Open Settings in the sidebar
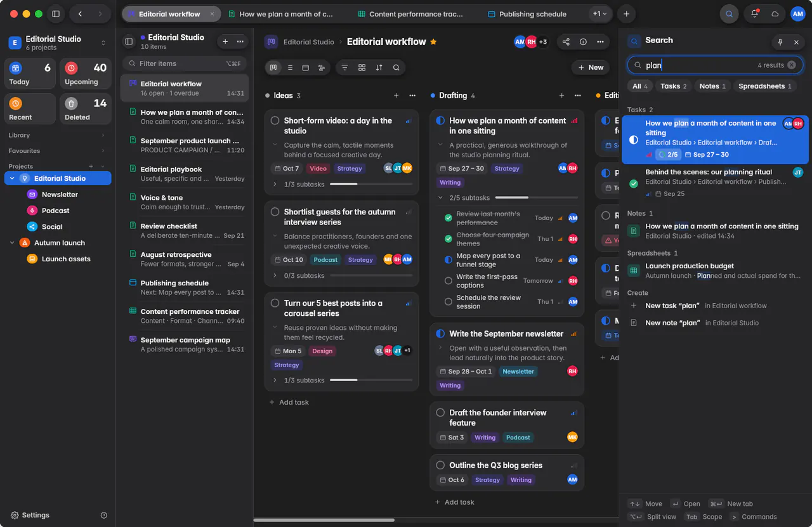 (30, 515)
